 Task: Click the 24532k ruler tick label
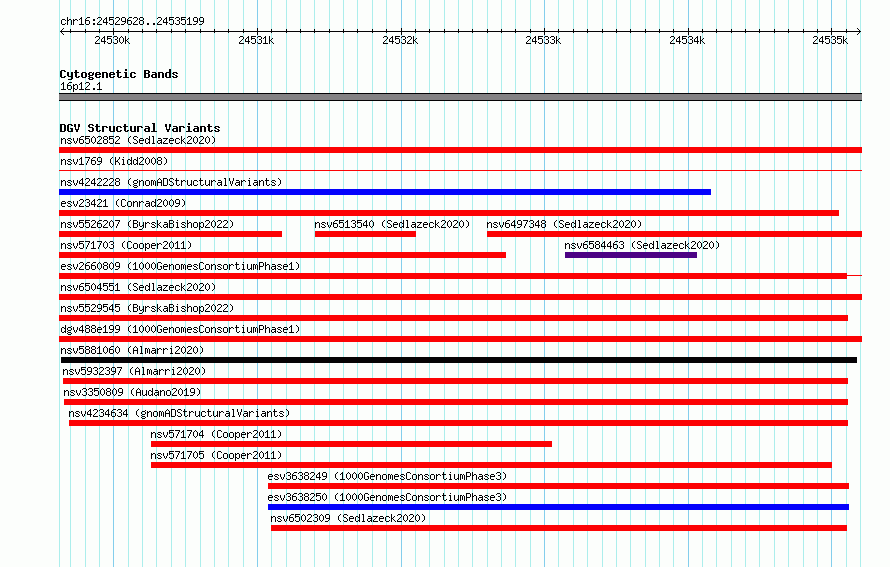point(400,40)
